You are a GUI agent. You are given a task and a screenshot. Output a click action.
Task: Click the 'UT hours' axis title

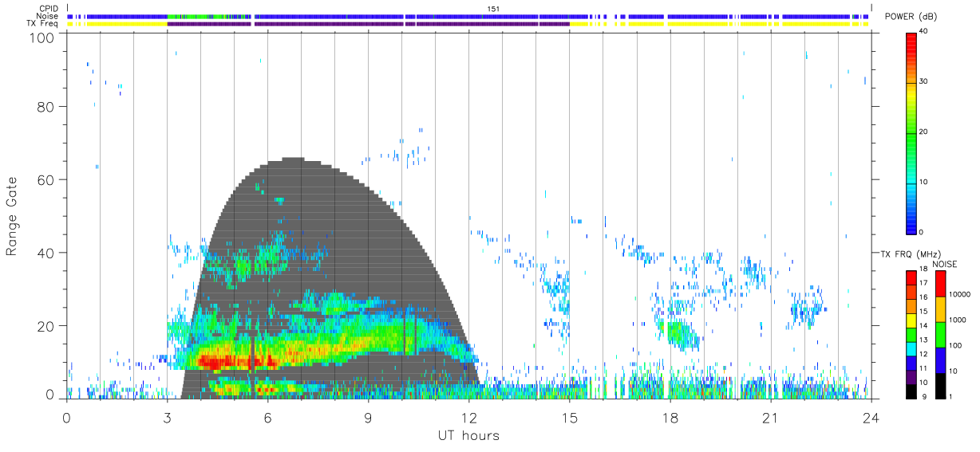click(468, 435)
